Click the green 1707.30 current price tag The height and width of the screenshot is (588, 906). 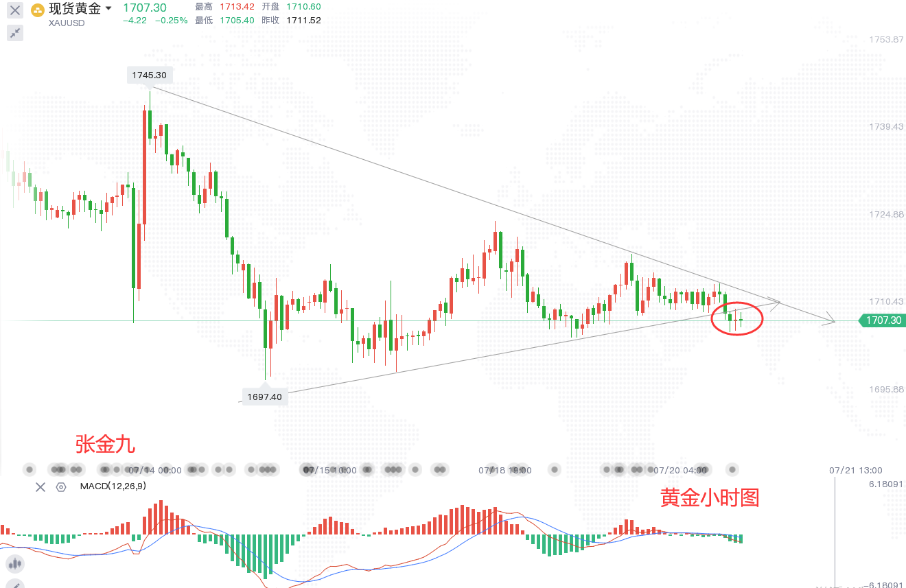(x=882, y=320)
